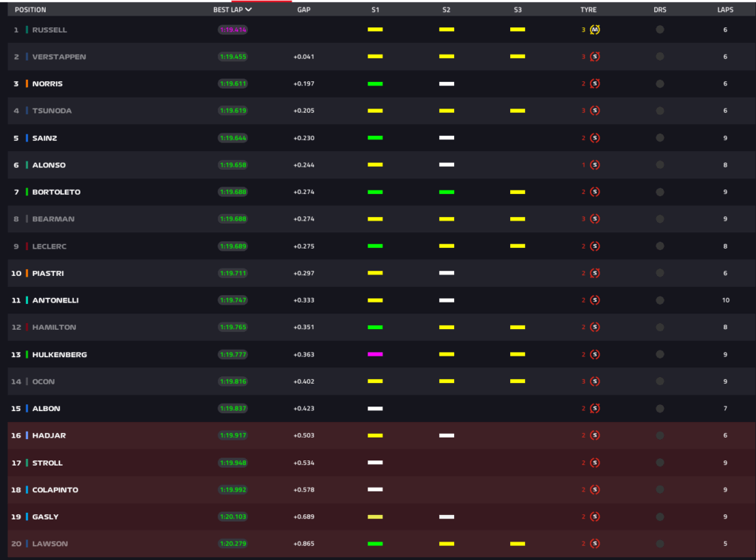The width and height of the screenshot is (756, 560).
Task: Select the soft tyre icon in Antonelli's row
Action: pyautogui.click(x=595, y=300)
